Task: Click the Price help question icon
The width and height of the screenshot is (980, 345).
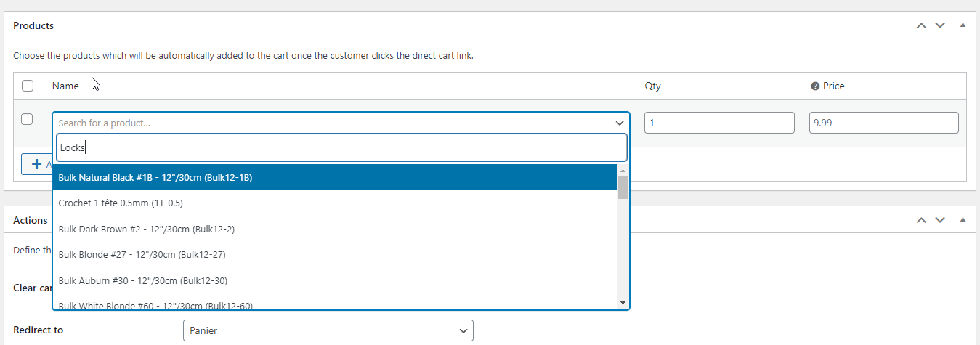Action: tap(815, 86)
